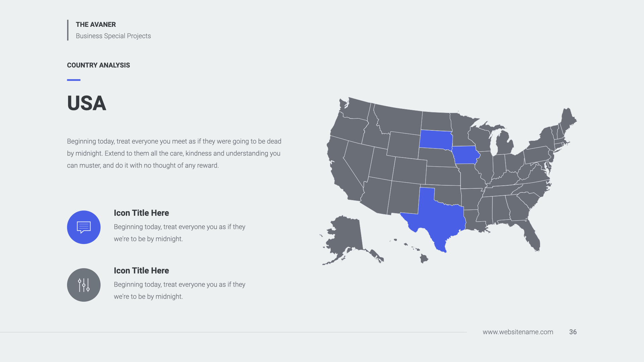Click Icon Title Here beside sliders icon
Viewport: 644px width, 362px height.
click(141, 270)
